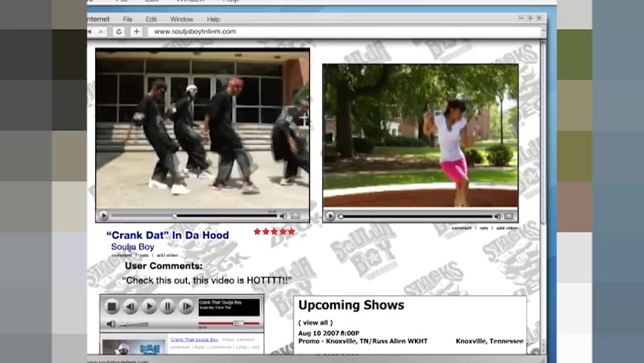Click the album art thumbnail below the player

tap(134, 347)
